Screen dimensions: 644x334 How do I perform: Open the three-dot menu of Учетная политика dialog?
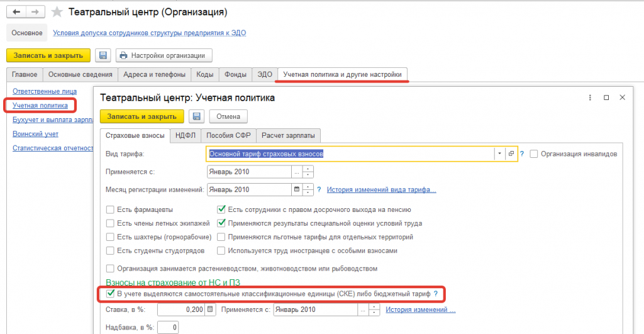(590, 97)
